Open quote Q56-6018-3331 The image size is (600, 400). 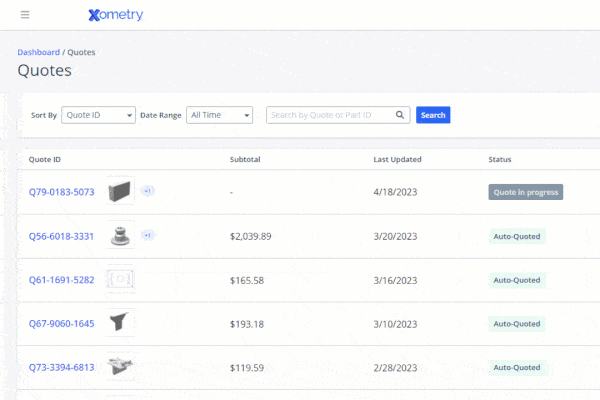click(x=62, y=237)
